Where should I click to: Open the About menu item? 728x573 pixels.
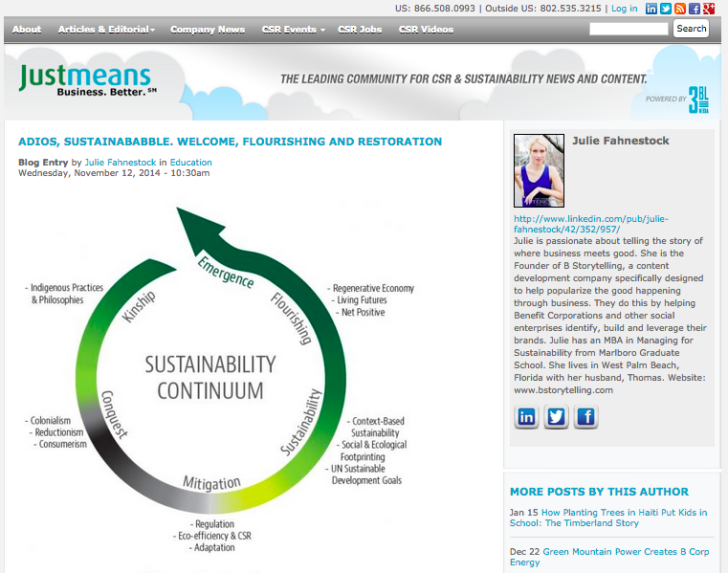coord(27,30)
